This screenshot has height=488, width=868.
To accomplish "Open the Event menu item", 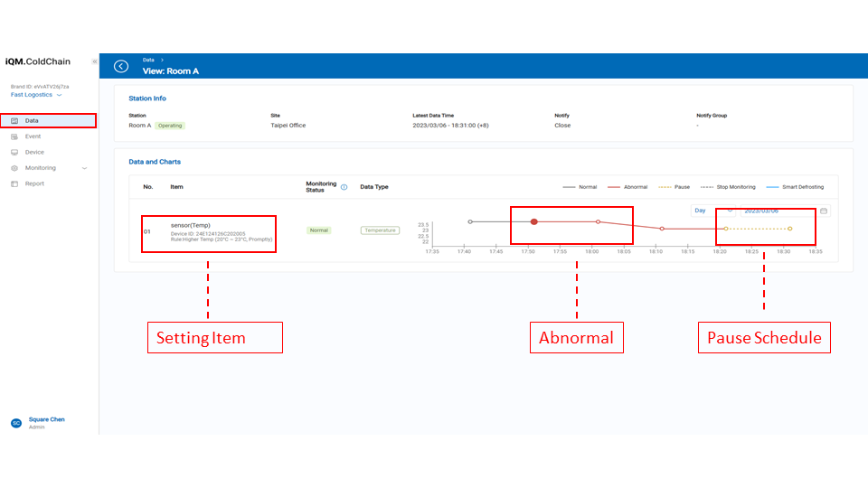I will (x=33, y=136).
